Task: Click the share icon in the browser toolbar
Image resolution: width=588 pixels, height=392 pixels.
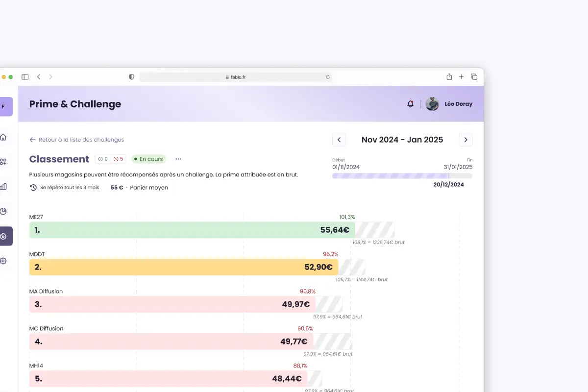Action: tap(449, 76)
